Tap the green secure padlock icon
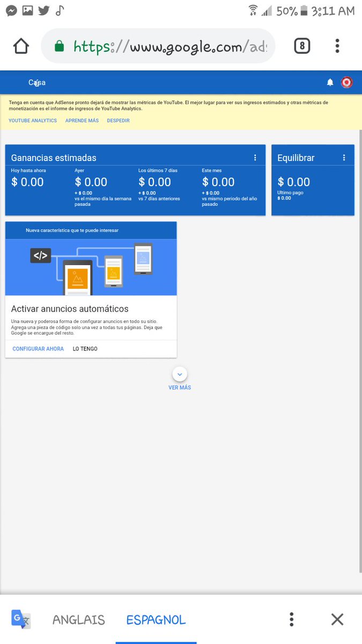 pos(60,47)
